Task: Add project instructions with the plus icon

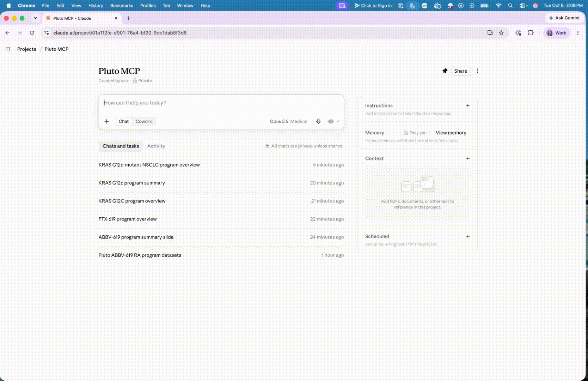Action: pos(468,105)
